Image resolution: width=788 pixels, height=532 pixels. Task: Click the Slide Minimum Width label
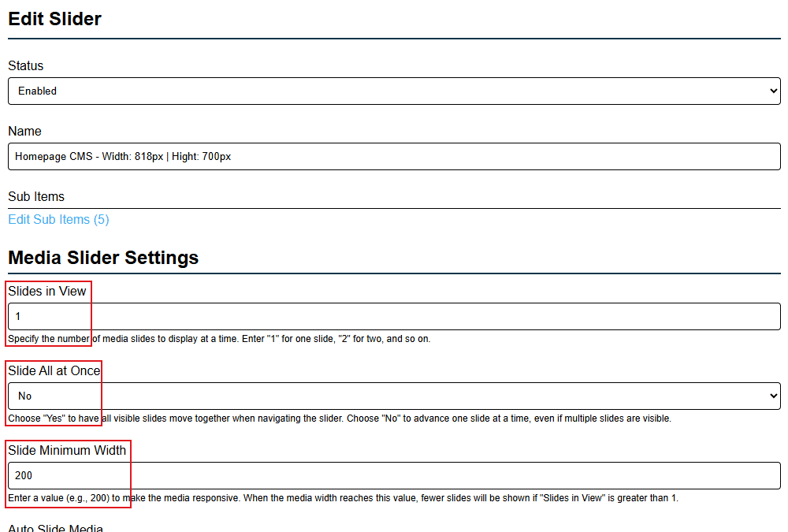pyautogui.click(x=67, y=450)
